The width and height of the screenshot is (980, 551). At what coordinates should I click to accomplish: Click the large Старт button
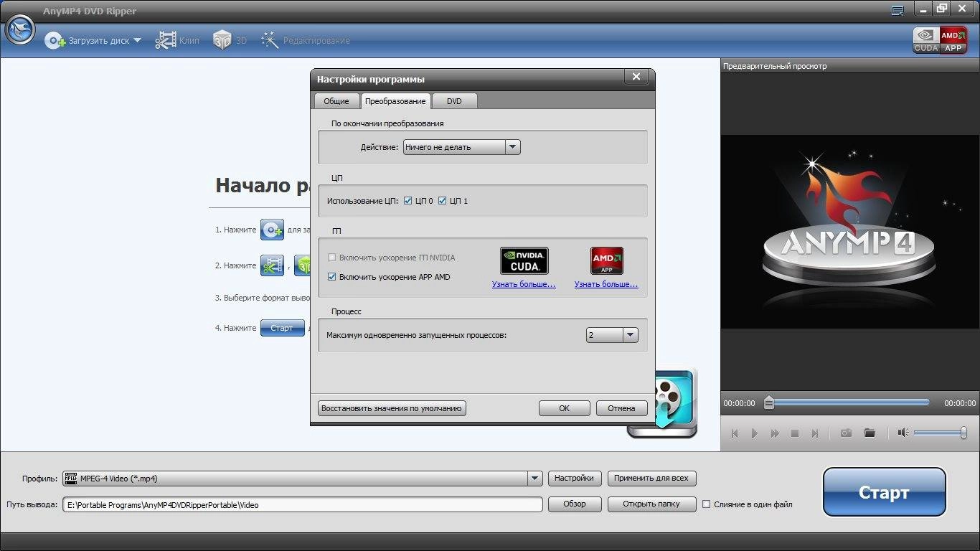pyautogui.click(x=884, y=492)
